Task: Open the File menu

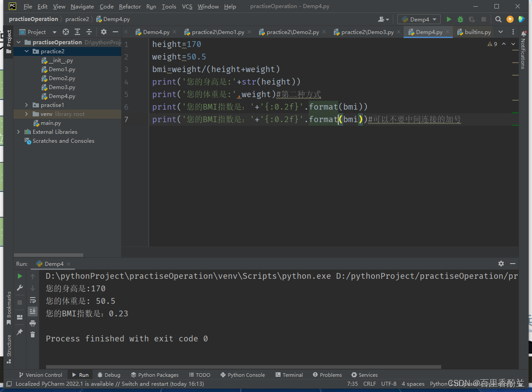Action: coord(28,6)
